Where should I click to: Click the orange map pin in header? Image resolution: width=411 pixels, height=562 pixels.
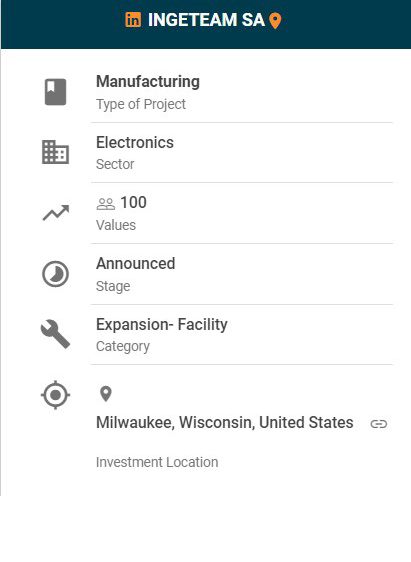point(275,21)
